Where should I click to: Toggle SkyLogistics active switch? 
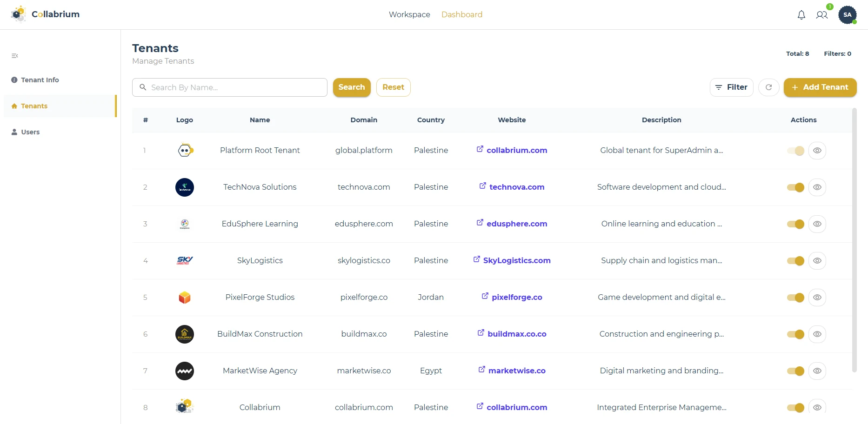click(795, 261)
